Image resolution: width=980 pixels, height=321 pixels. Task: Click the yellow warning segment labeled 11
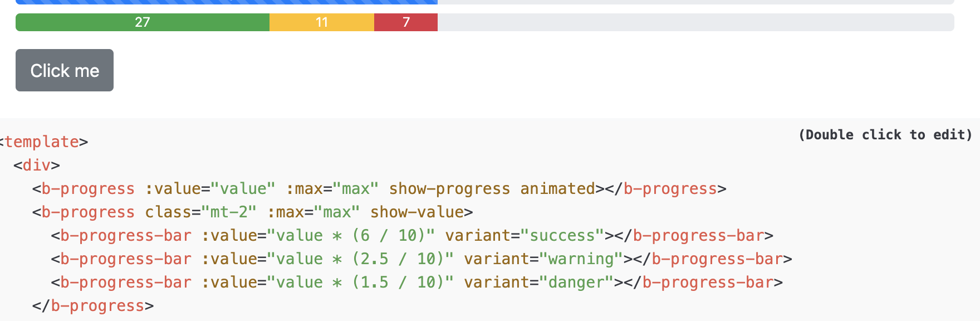[x=322, y=23]
